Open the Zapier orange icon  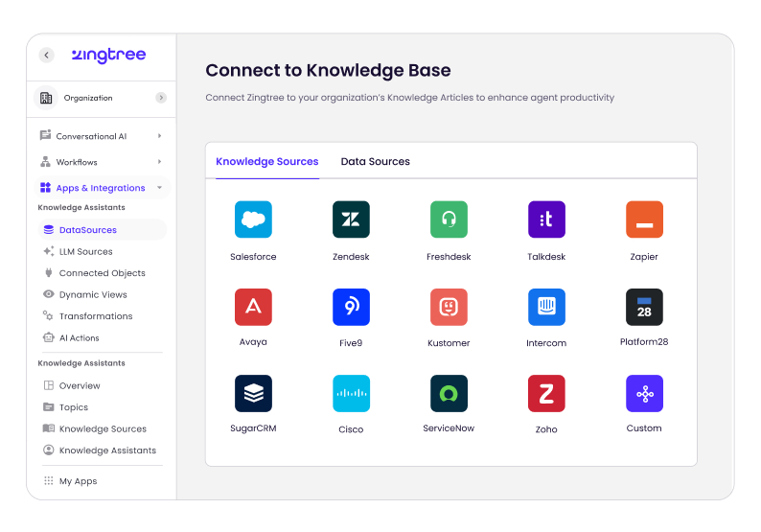point(644,220)
